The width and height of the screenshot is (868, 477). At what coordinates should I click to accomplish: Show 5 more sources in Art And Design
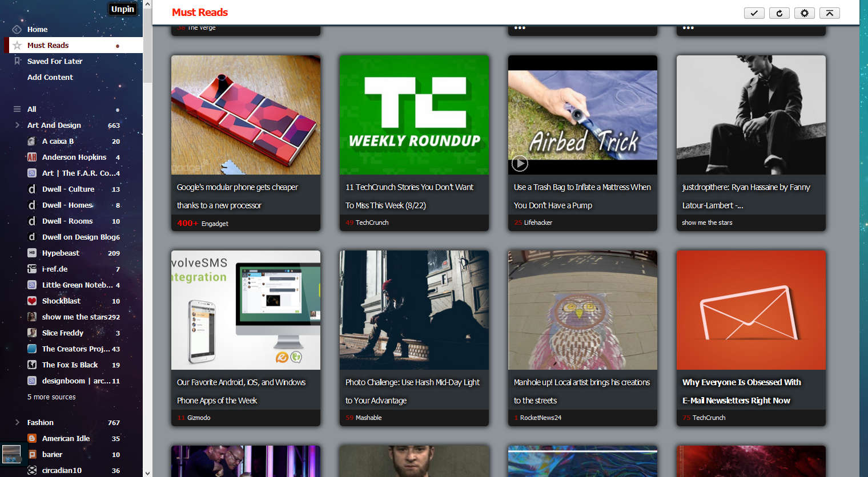click(x=51, y=397)
